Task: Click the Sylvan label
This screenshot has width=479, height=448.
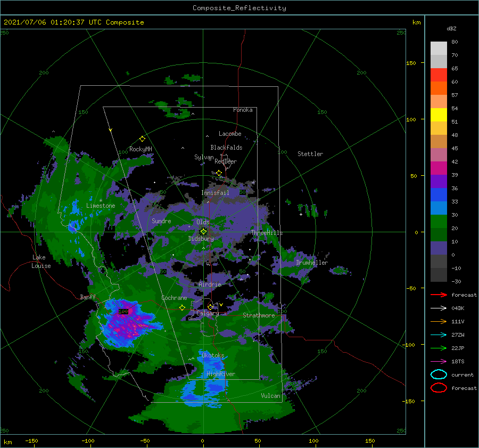Action: click(204, 157)
